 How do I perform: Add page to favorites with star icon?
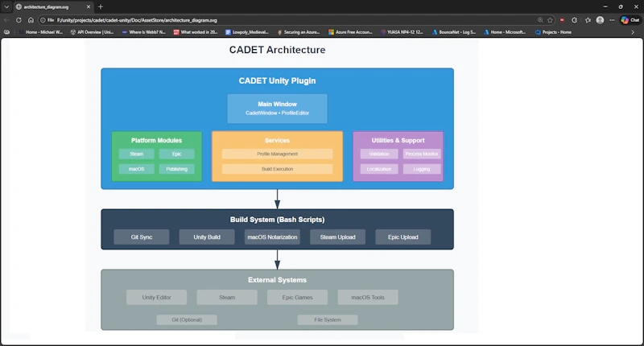coord(551,20)
